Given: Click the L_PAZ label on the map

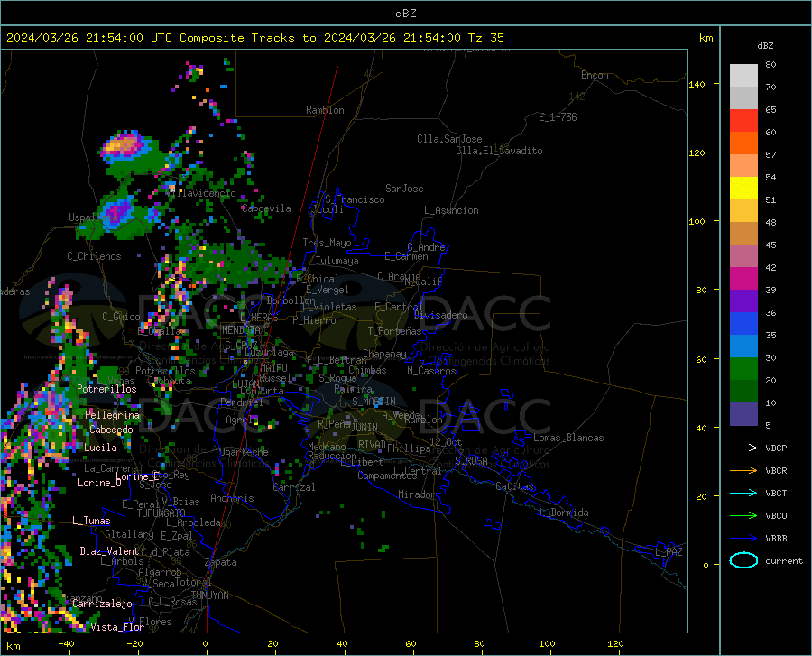Looking at the screenshot, I should point(669,552).
